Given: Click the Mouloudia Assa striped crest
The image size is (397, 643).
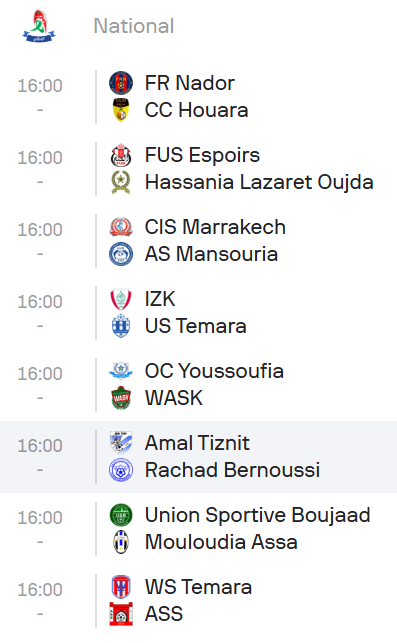Looking at the screenshot, I should [x=121, y=542].
